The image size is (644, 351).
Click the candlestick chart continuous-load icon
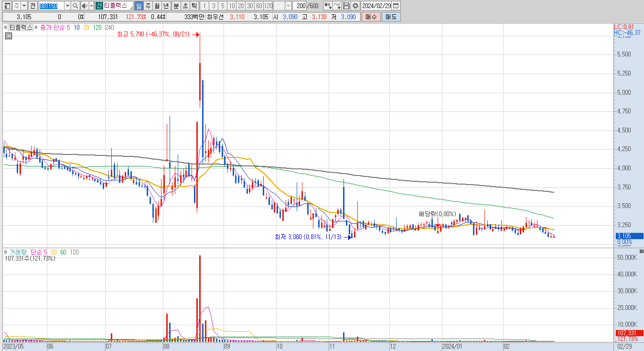[328, 6]
